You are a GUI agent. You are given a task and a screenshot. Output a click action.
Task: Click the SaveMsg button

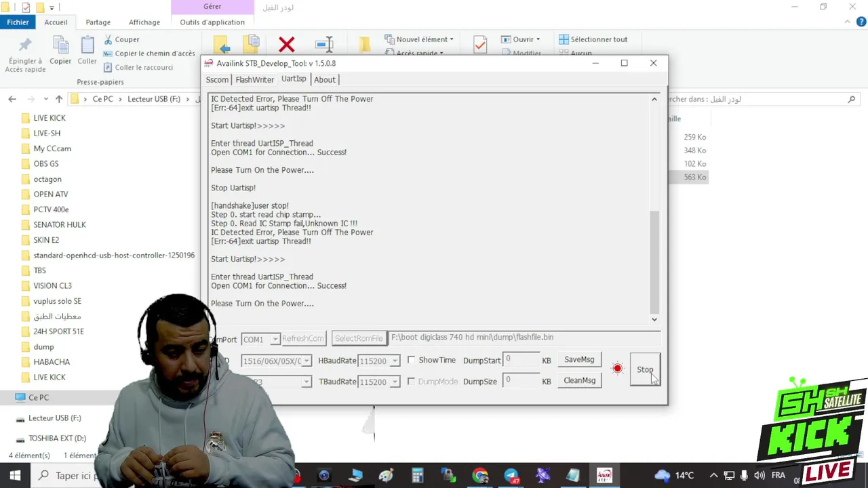tap(579, 360)
